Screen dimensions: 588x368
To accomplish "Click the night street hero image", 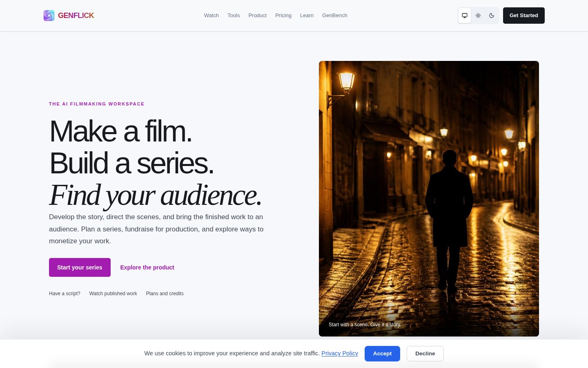I will [x=429, y=199].
